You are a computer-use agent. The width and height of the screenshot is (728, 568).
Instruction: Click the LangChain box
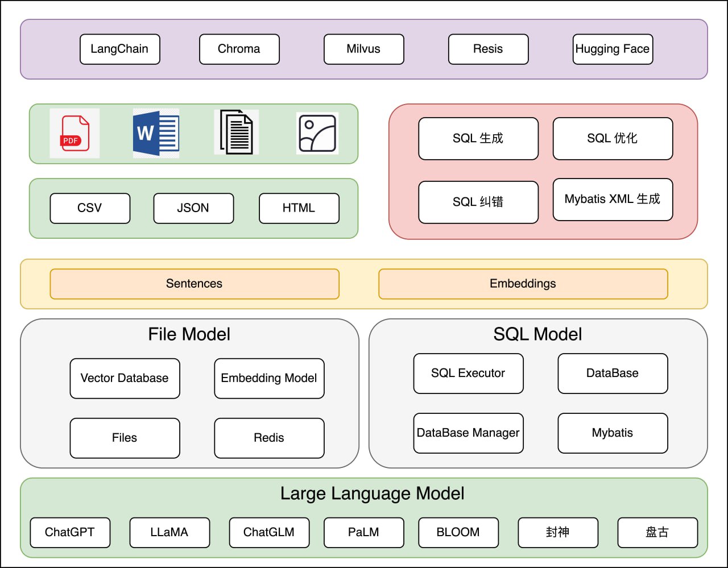(119, 49)
